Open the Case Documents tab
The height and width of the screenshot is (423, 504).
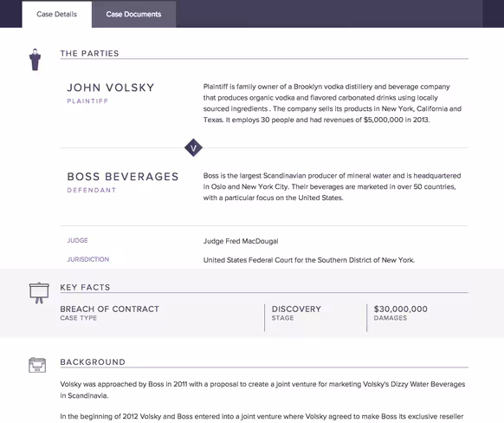133,14
